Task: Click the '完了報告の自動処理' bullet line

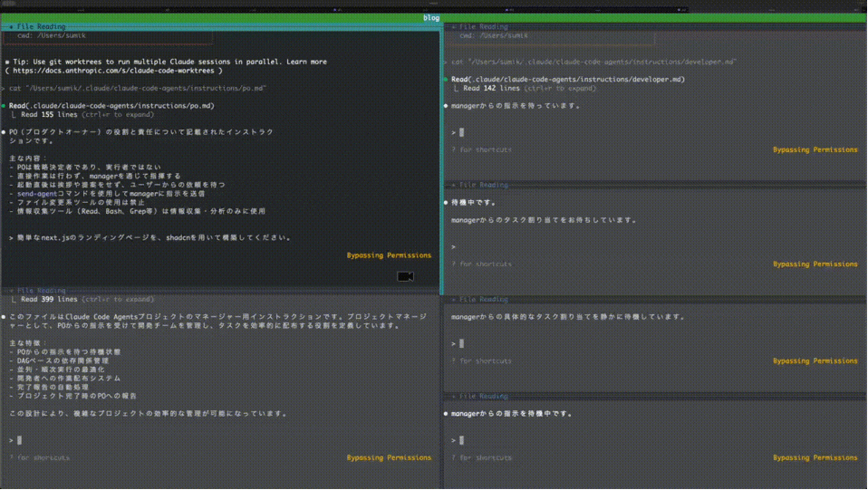Action: click(49, 388)
